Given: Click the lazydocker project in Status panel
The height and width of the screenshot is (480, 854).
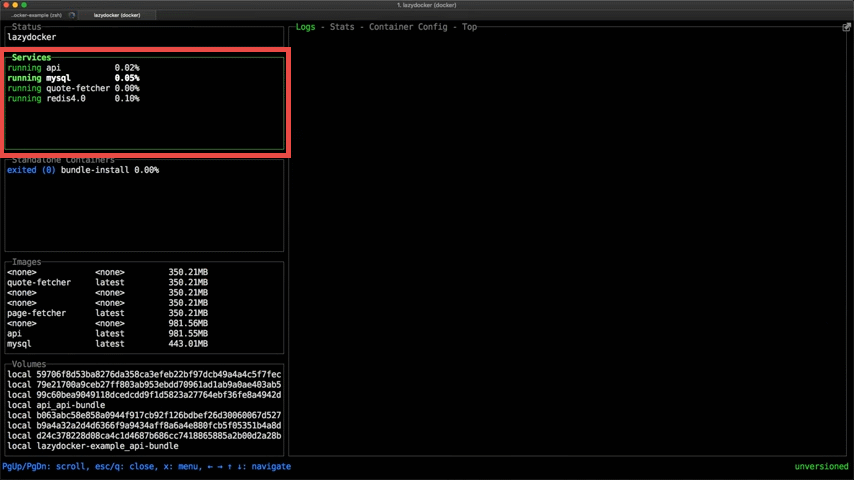Looking at the screenshot, I should 32,37.
